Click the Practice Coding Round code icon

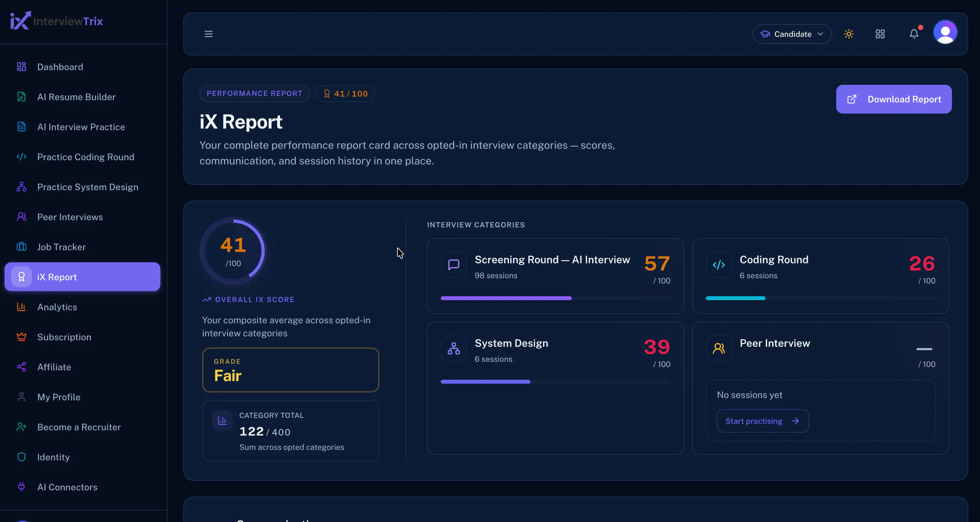pyautogui.click(x=21, y=157)
